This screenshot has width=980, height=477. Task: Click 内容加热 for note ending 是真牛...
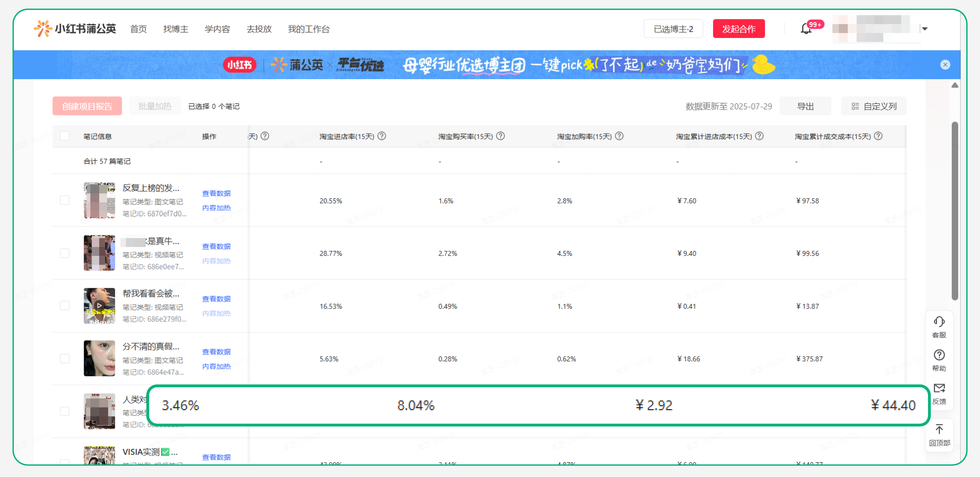[x=216, y=261]
